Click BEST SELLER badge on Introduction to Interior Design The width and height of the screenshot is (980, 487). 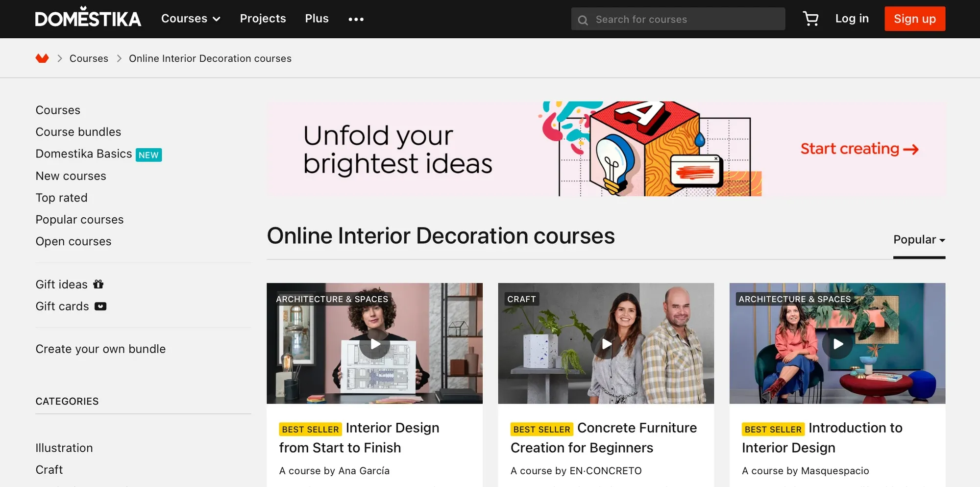click(x=773, y=429)
